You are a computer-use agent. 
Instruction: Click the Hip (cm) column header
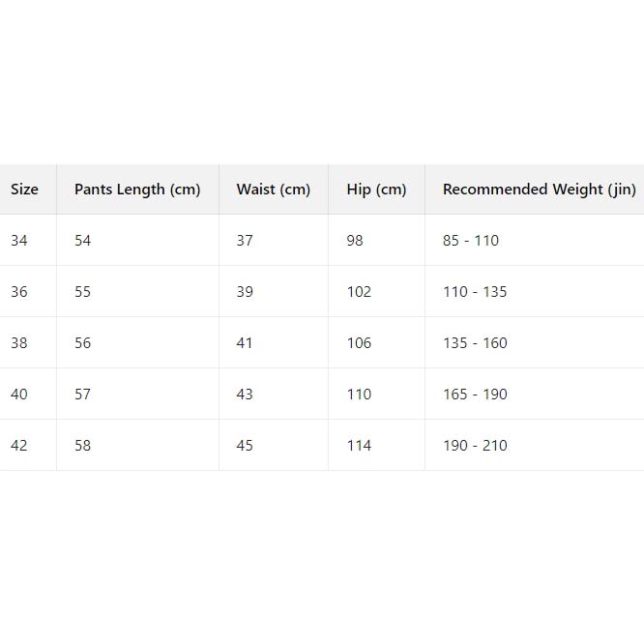[376, 190]
